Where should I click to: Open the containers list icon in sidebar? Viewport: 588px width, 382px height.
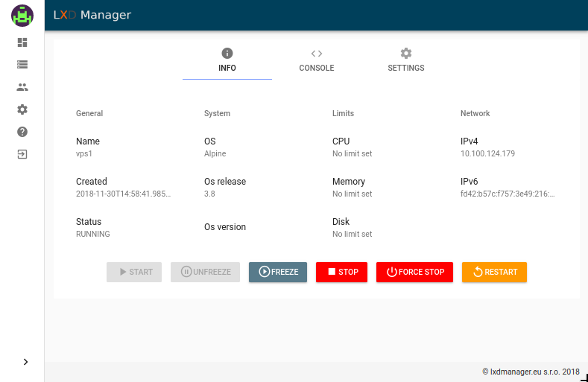(22, 65)
